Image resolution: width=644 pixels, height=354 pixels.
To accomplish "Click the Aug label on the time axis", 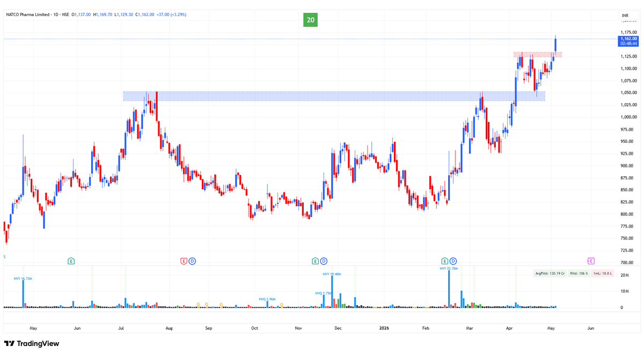I will click(170, 328).
